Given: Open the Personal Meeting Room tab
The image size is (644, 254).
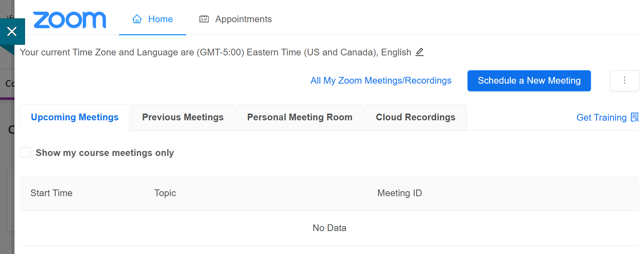Looking at the screenshot, I should coord(299,117).
